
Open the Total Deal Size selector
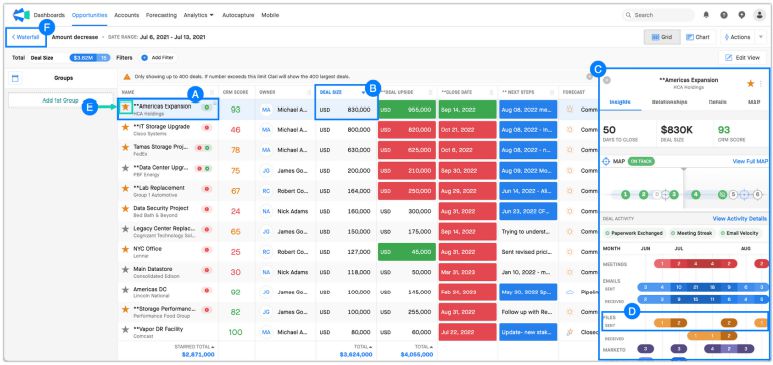[41, 58]
